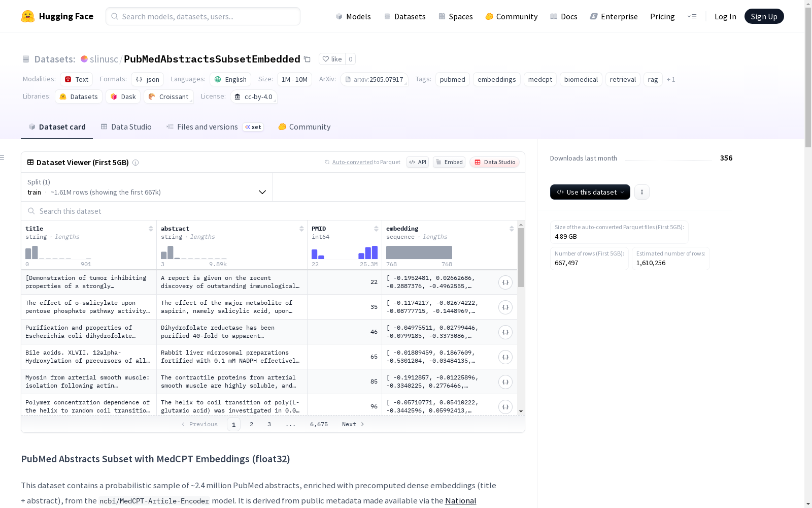The height and width of the screenshot is (508, 812).
Task: Open the arxiv:2505.07917 paper tag
Action: [x=374, y=79]
